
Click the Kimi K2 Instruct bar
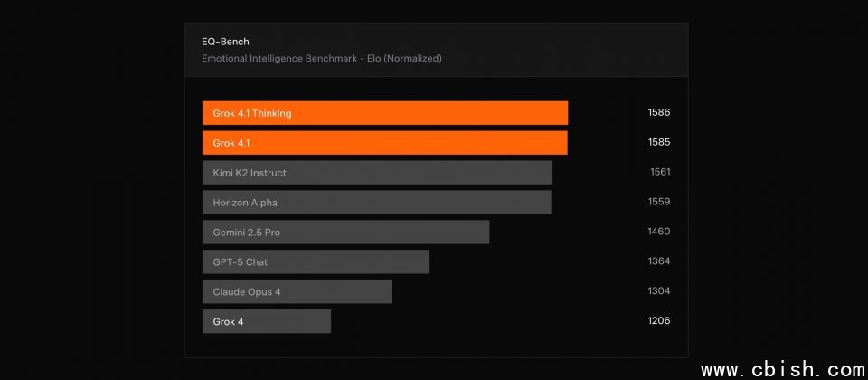click(x=377, y=173)
